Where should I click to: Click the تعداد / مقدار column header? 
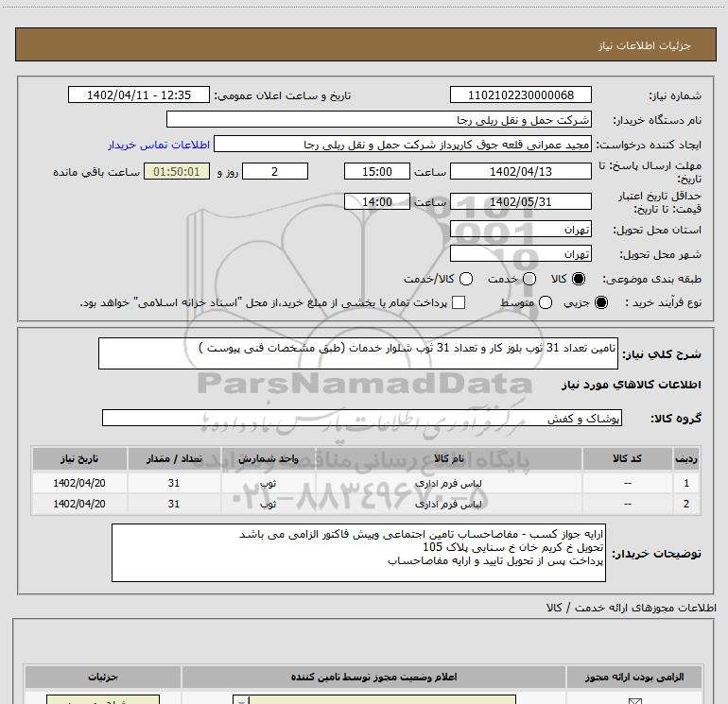(174, 458)
